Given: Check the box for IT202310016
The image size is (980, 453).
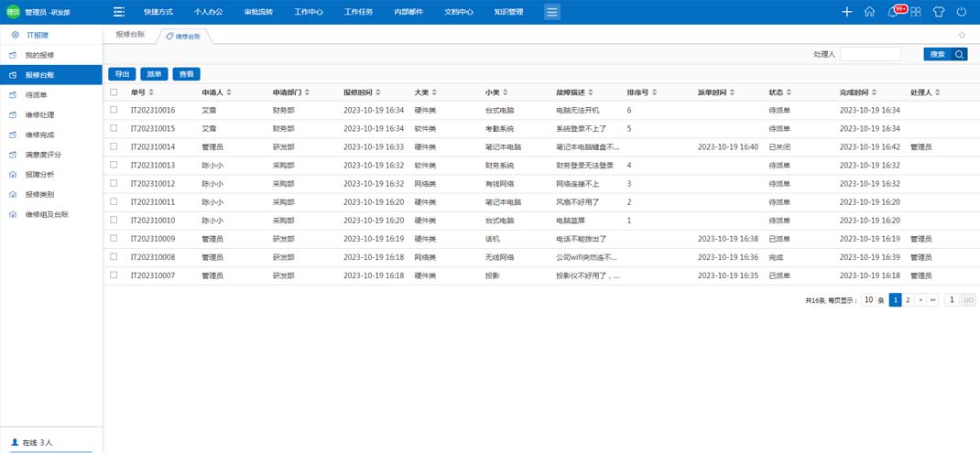Looking at the screenshot, I should pos(114,110).
